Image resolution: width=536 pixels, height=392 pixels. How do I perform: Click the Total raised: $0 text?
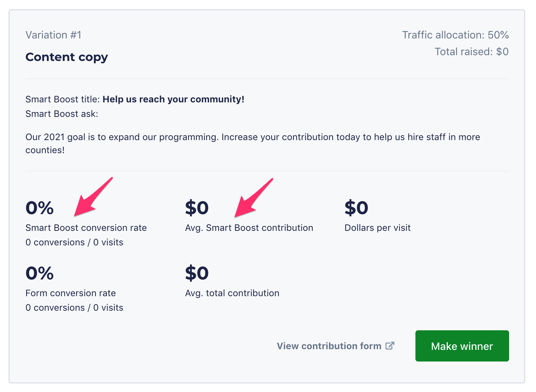point(471,52)
